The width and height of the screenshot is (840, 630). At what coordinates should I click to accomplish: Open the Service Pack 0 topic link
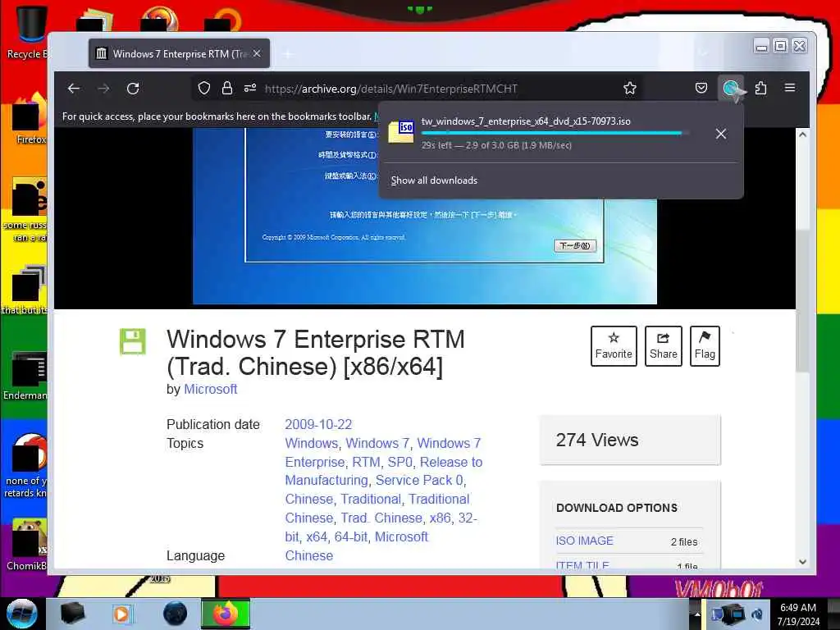(x=419, y=480)
